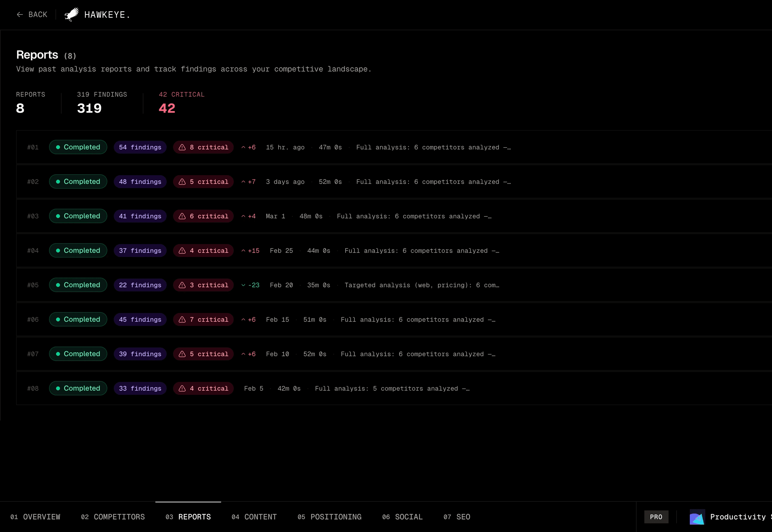Image resolution: width=772 pixels, height=532 pixels.
Task: Open the SEO tab
Action: (456, 517)
